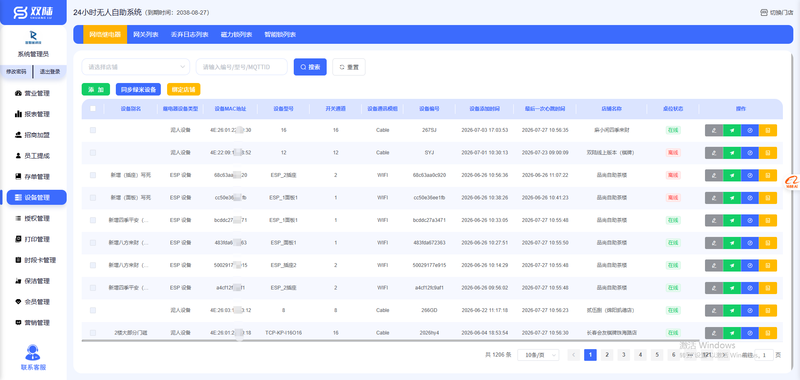This screenshot has width=800, height=380.
Task: Check the row for device bcddc27a3471
Action: 93,220
